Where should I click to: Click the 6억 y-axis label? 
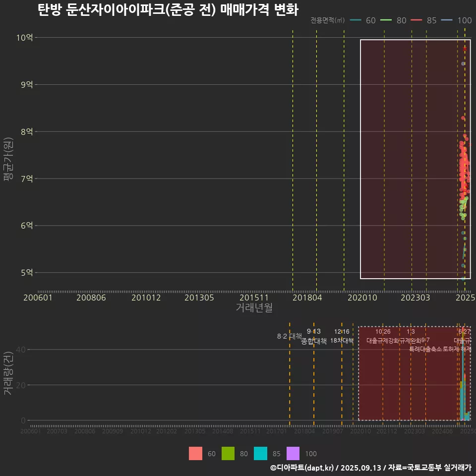click(27, 225)
